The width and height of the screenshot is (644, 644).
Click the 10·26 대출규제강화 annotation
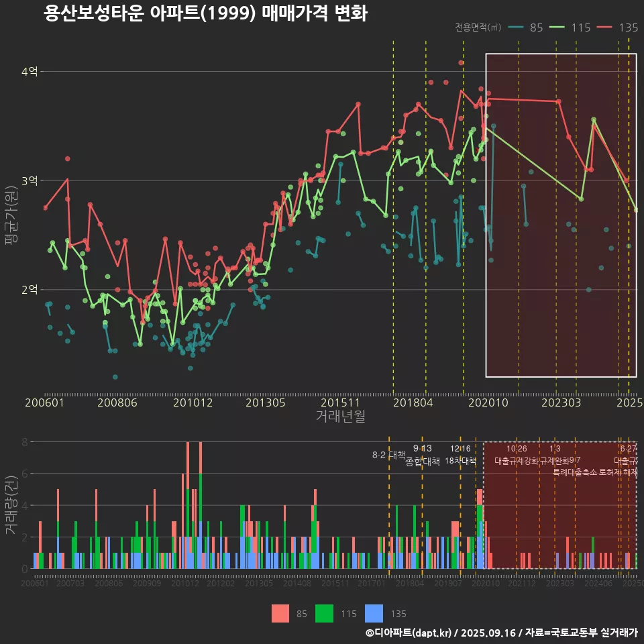[x=517, y=455]
